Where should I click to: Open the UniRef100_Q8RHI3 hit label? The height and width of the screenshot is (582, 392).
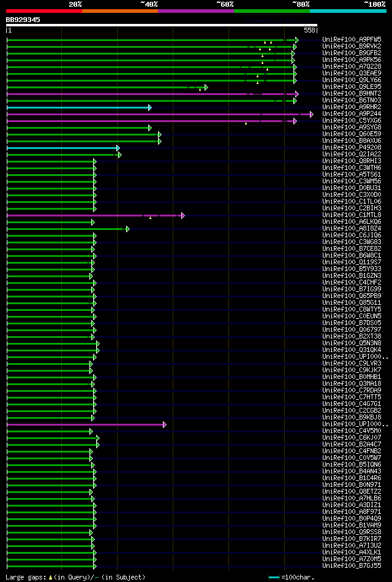point(352,161)
